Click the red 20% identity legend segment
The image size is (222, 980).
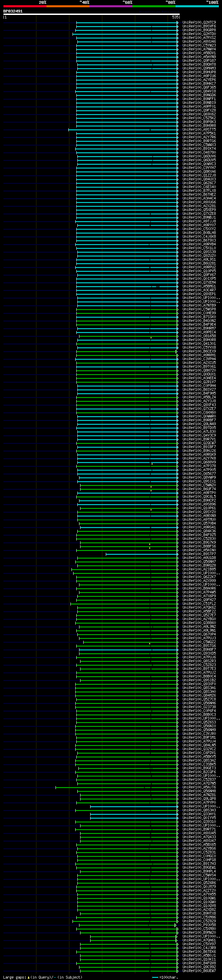point(25,6)
